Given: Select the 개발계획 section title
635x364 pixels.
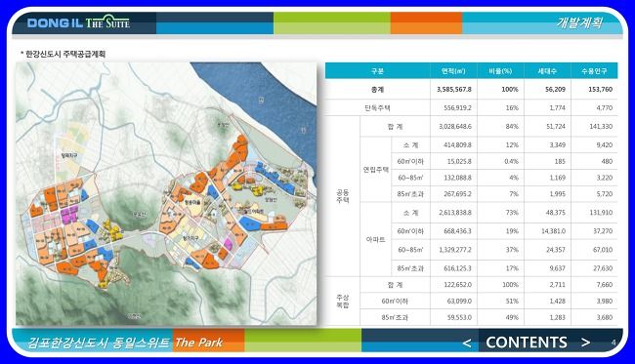Looking at the screenshot, I should [x=579, y=22].
